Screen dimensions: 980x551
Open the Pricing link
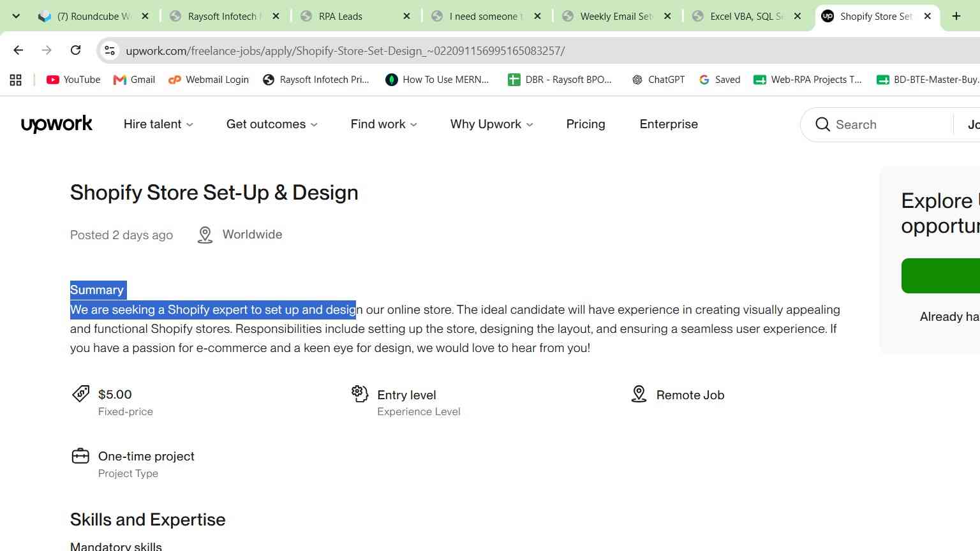pos(586,124)
